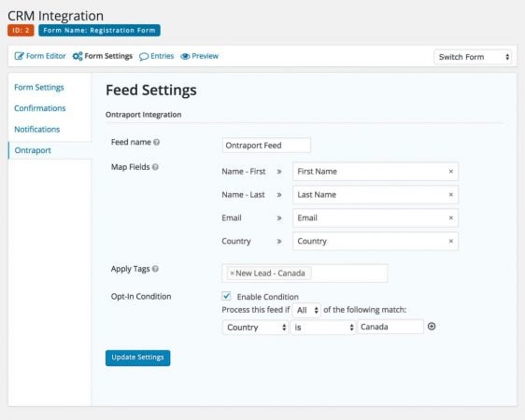Click the Feed name help icon
Viewport: 525px width, 420px height.
click(x=156, y=142)
